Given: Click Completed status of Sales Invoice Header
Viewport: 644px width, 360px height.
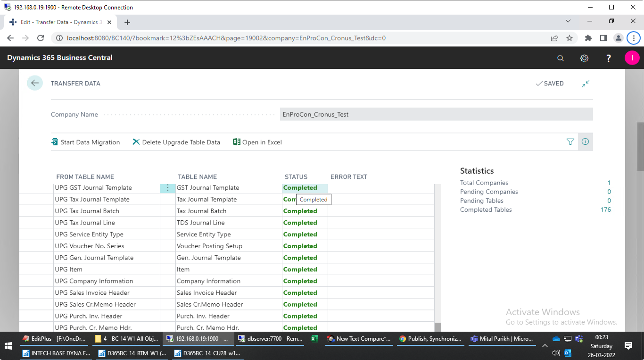Looking at the screenshot, I should [x=300, y=293].
